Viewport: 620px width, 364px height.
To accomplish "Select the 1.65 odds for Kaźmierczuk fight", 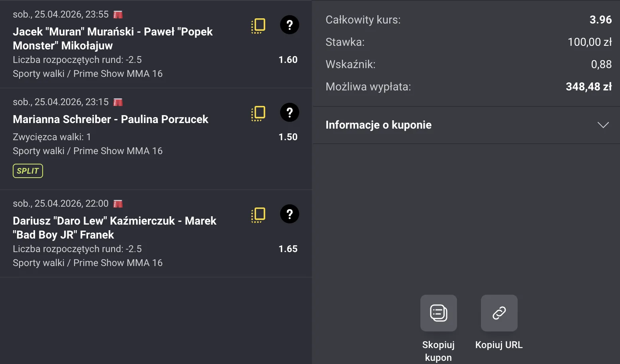I will pos(288,249).
